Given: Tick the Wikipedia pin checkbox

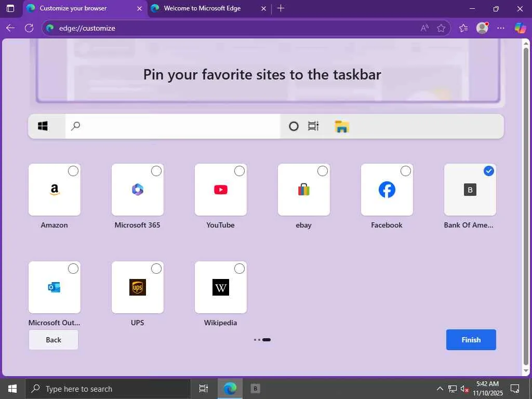Looking at the screenshot, I should tap(240, 269).
